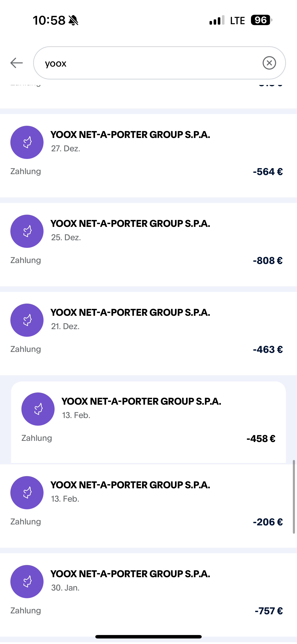Tap merchant icon for the -458 € payment
Viewport: 297px width, 644px height.
click(38, 409)
